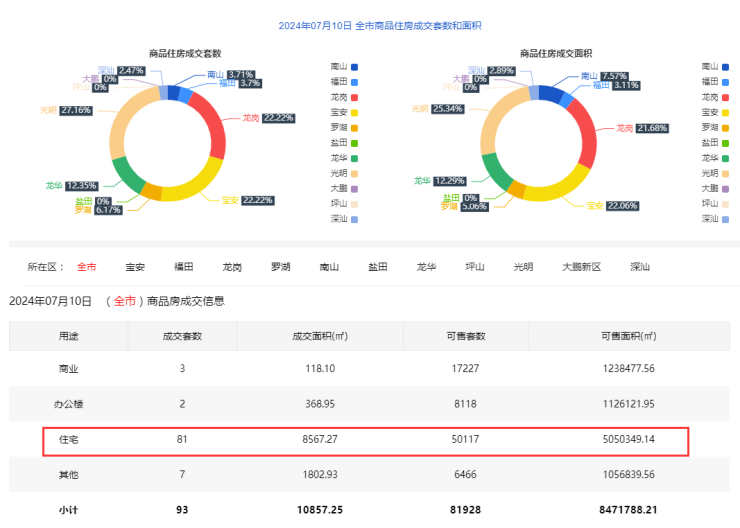Select the 坪山 district tab
740x528 pixels.
pyautogui.click(x=475, y=267)
